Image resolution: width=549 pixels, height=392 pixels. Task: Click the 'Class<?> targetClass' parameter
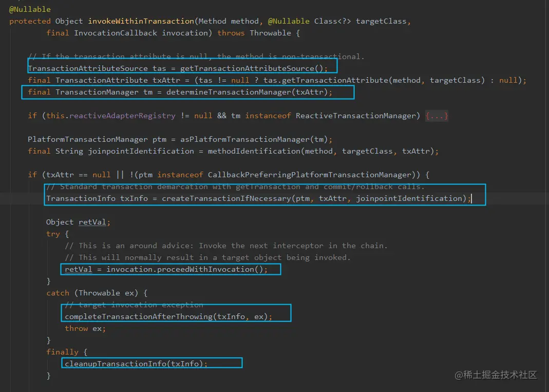361,21
